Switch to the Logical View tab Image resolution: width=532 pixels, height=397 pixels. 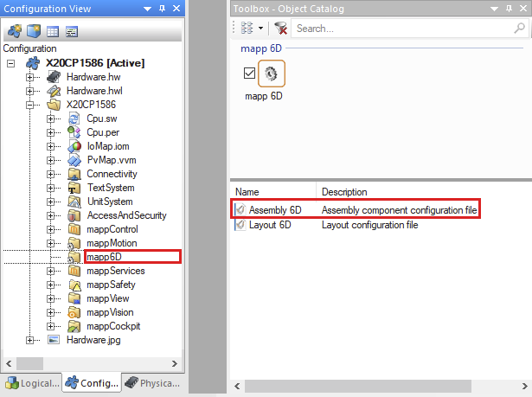pos(32,383)
